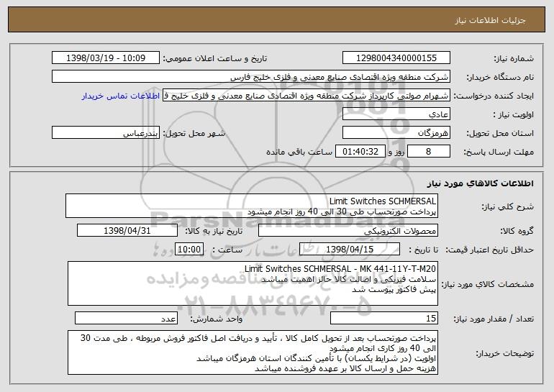This screenshot has width=554, height=392.
Task: Click the شماره نیاز field 1298004340000155
Action: point(396,58)
